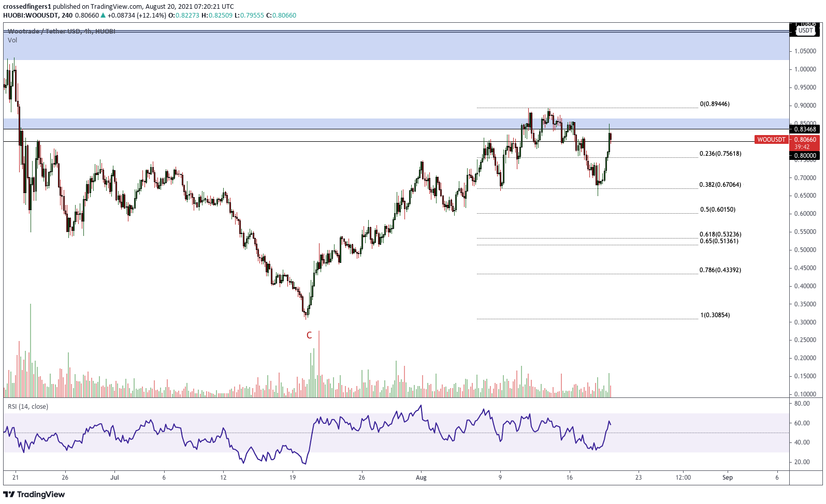This screenshot has height=504, width=826.
Task: Click the 1.05000 price axis label
Action: [805, 51]
